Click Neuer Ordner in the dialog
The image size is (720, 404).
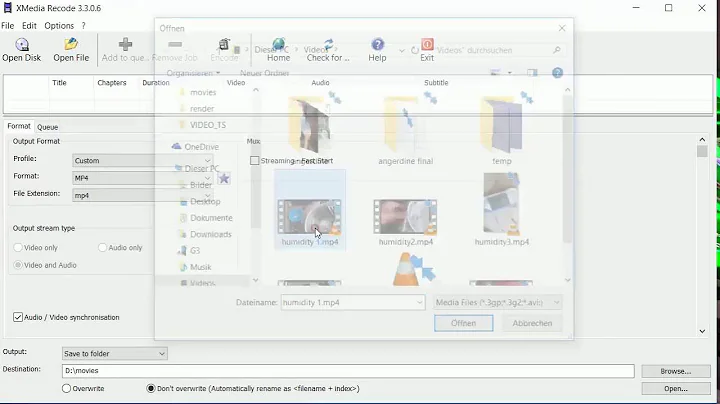click(264, 73)
